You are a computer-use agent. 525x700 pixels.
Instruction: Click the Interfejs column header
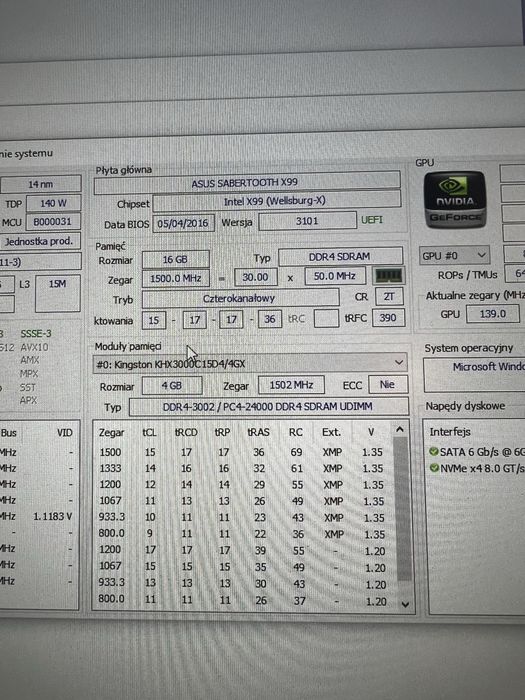tap(450, 432)
